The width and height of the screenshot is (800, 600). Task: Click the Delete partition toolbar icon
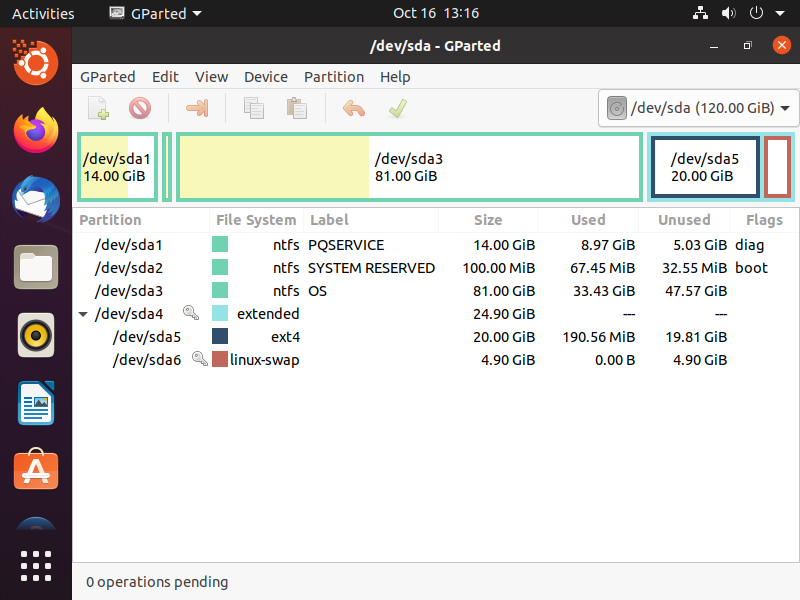[x=140, y=108]
